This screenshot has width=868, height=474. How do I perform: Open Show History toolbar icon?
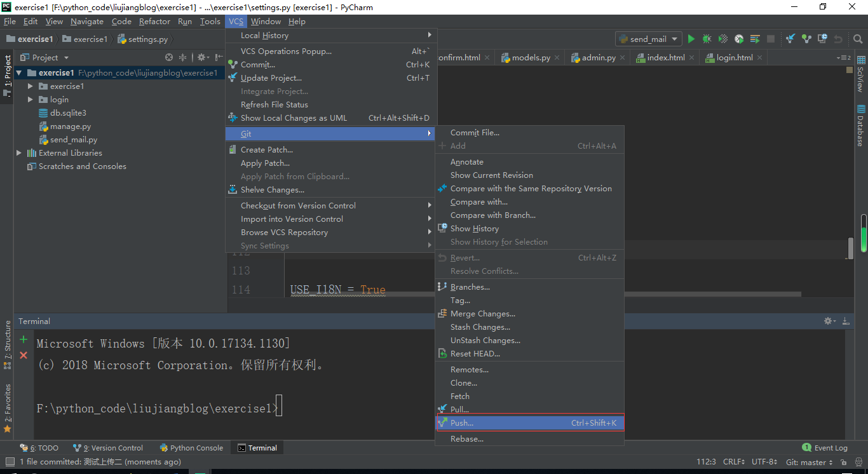coord(822,39)
